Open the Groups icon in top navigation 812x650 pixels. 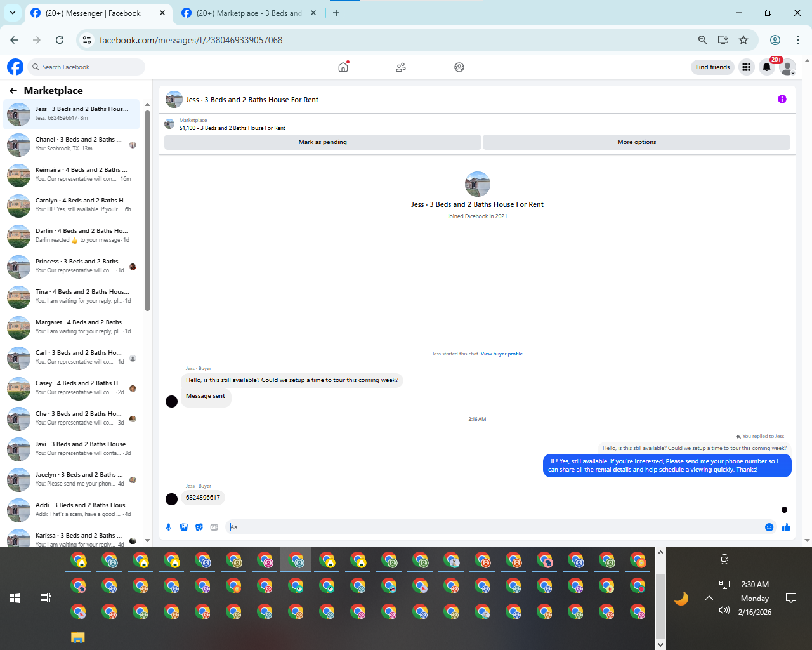459,67
